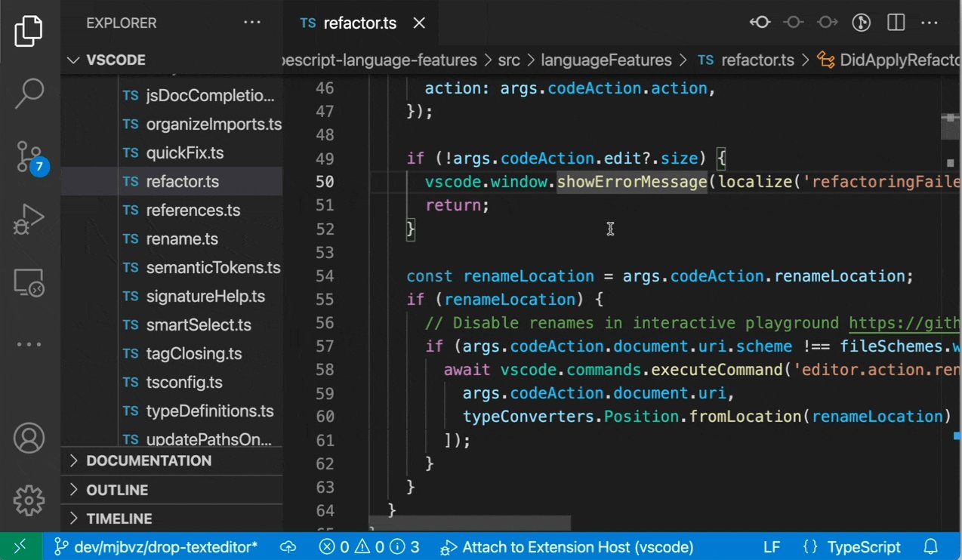Open the Explorer more actions menu
This screenshot has height=560, width=962.
251,23
